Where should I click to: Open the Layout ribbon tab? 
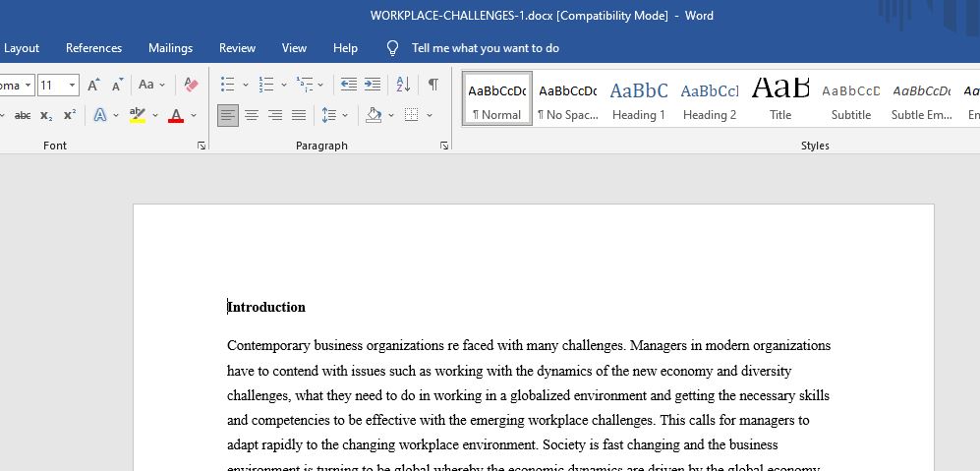pos(22,48)
